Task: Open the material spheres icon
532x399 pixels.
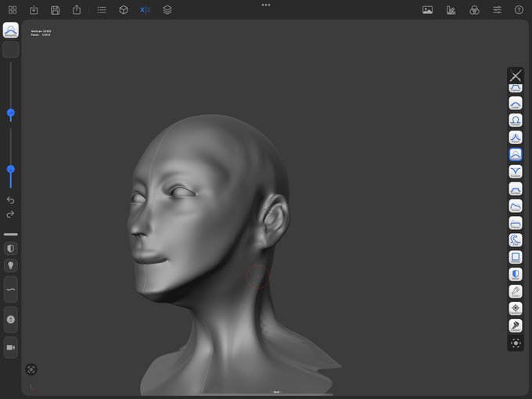Action: 474,10
